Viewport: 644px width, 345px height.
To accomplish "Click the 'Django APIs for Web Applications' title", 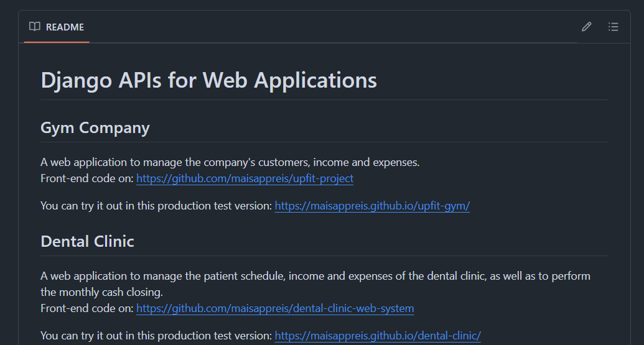I will click(208, 80).
